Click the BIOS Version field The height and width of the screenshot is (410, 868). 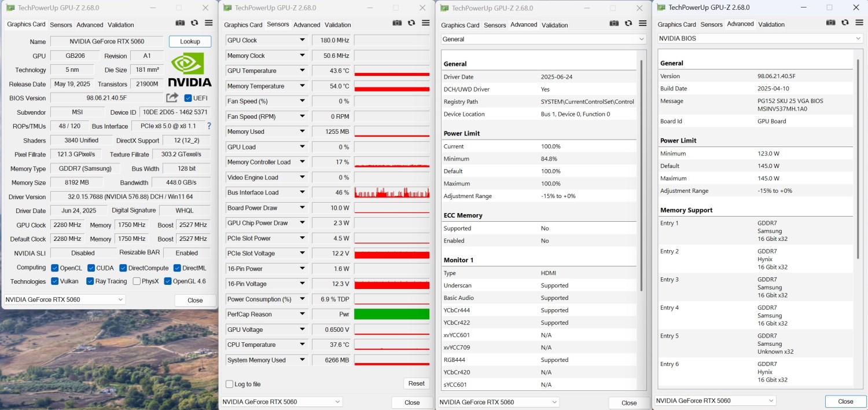coord(106,98)
